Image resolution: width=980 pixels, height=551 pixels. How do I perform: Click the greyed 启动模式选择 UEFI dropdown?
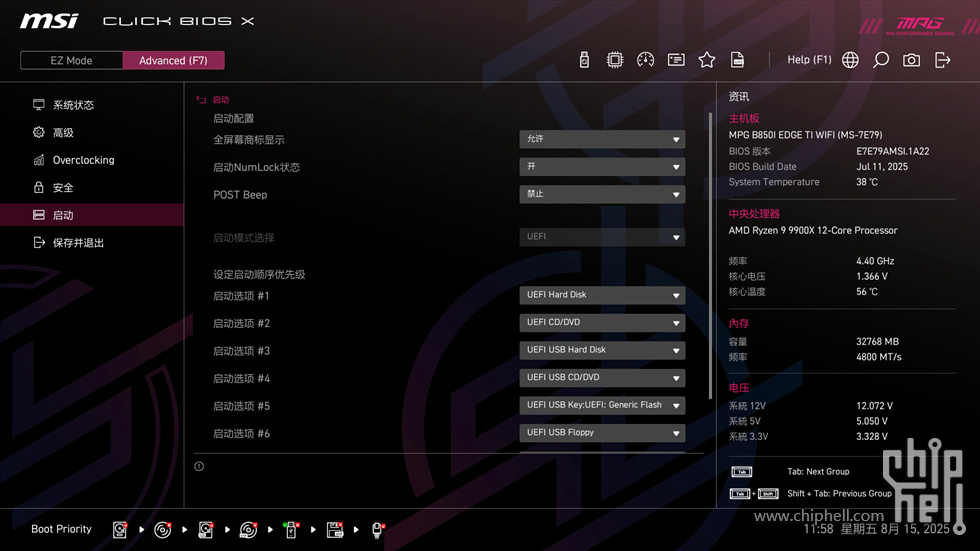[602, 237]
